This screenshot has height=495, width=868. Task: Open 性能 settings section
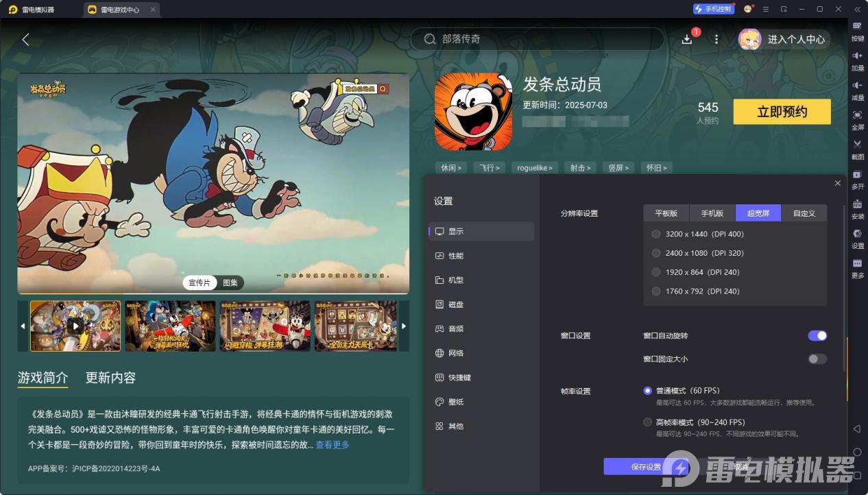click(481, 256)
